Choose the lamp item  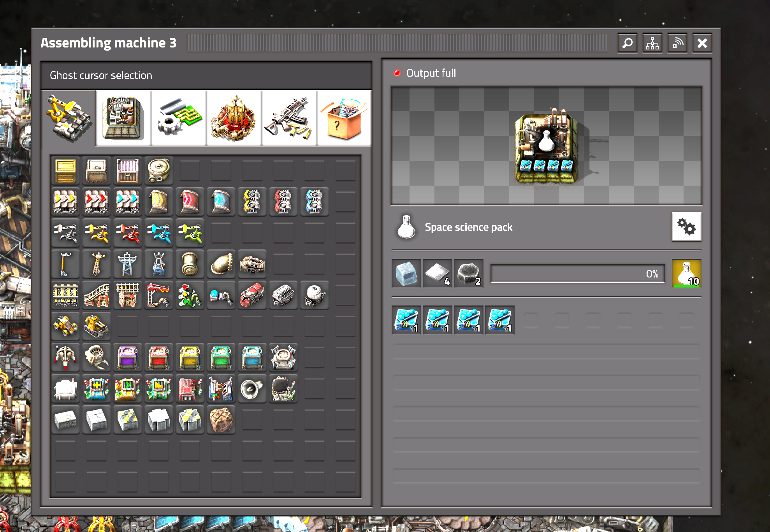pyautogui.click(x=65, y=388)
